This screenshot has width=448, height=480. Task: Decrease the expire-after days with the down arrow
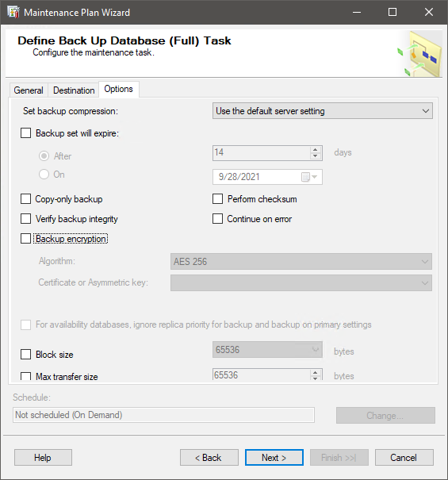316,156
